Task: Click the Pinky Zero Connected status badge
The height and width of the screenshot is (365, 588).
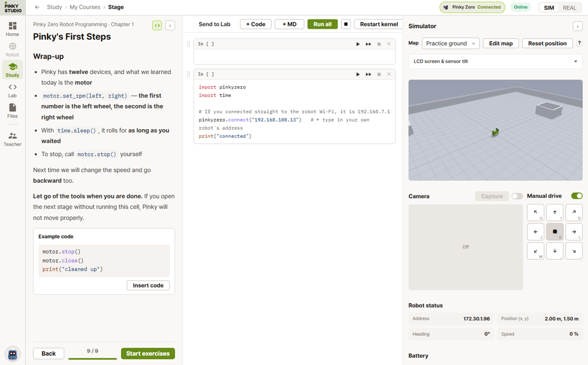Action: pyautogui.click(x=472, y=7)
